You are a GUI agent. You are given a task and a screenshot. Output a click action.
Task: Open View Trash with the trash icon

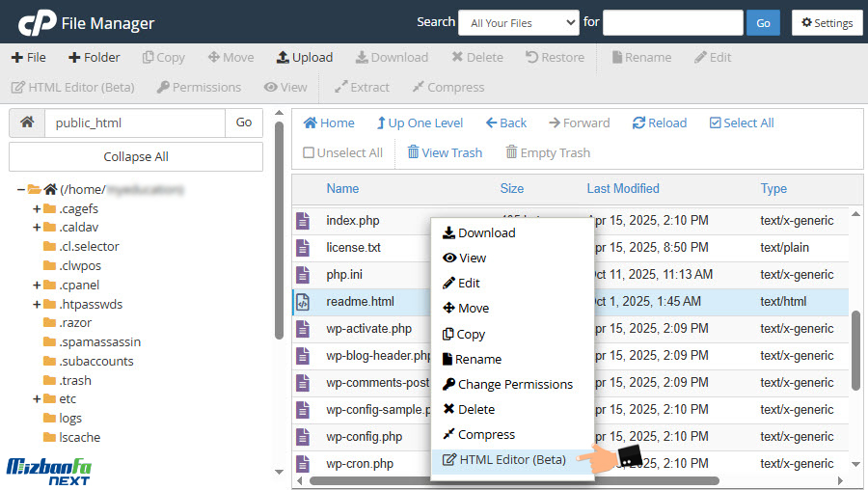pyautogui.click(x=413, y=152)
